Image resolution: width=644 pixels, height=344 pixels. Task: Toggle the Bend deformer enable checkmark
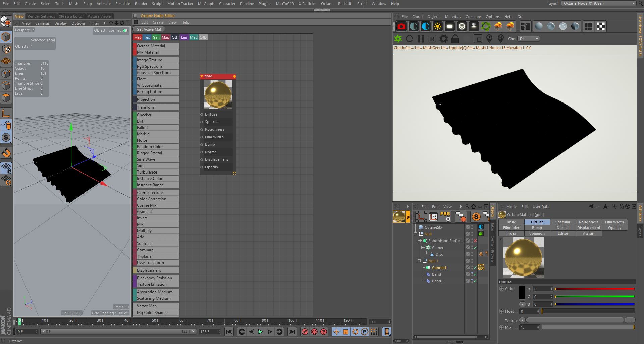tap(475, 274)
